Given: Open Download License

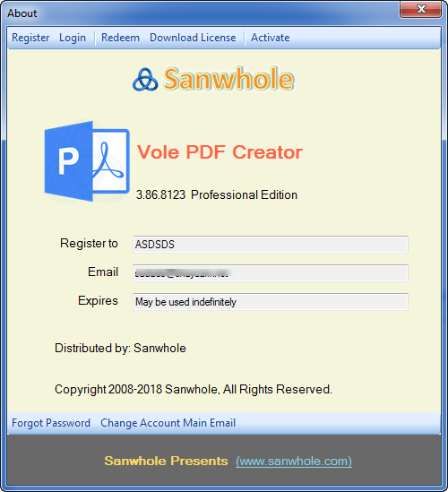Looking at the screenshot, I should click(x=193, y=38).
